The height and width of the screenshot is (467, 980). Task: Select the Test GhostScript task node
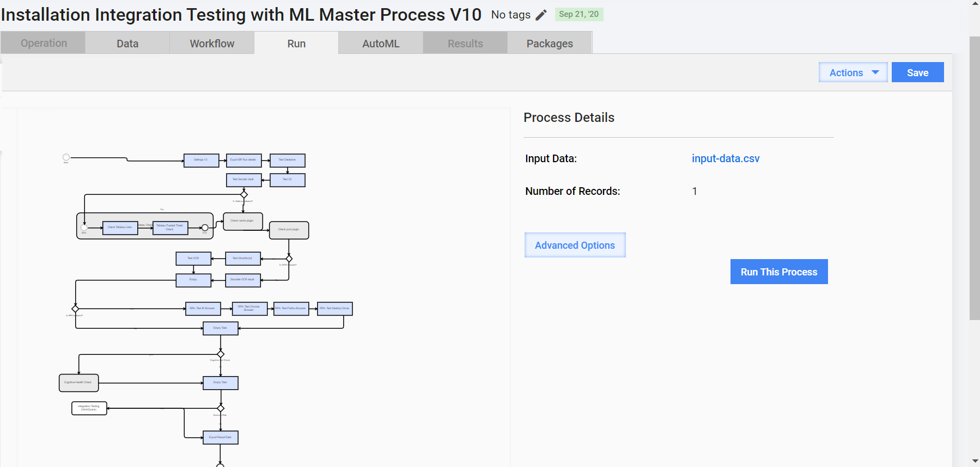pos(243,259)
